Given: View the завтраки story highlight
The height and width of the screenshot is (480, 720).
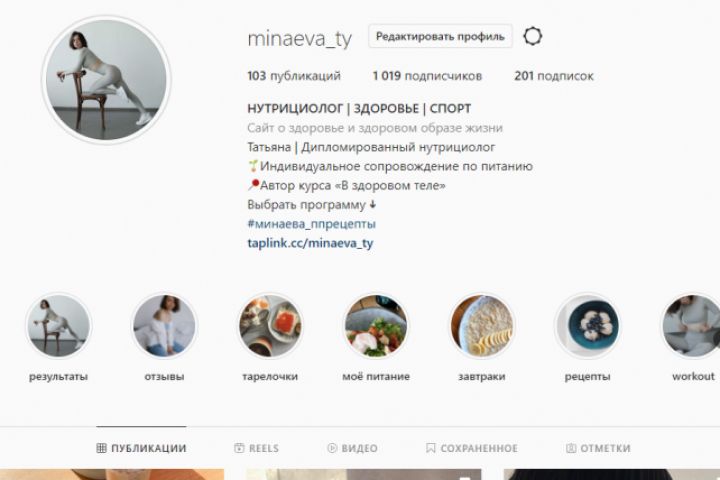Looking at the screenshot, I should click(482, 326).
